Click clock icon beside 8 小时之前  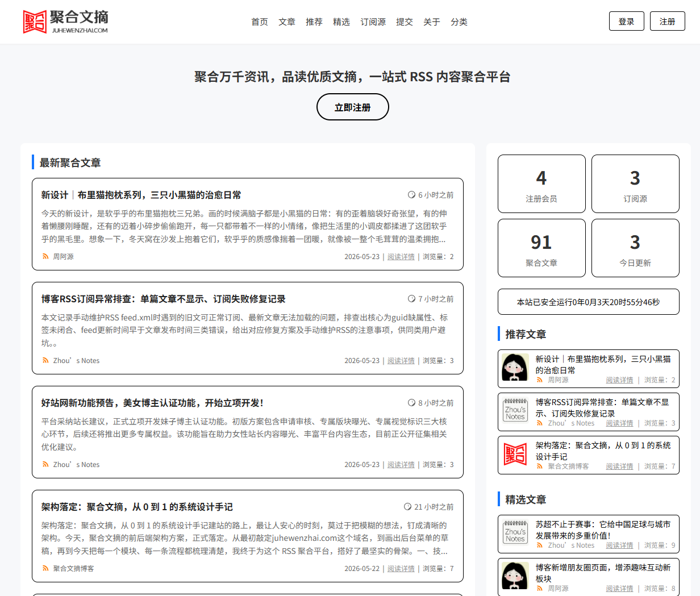point(411,403)
